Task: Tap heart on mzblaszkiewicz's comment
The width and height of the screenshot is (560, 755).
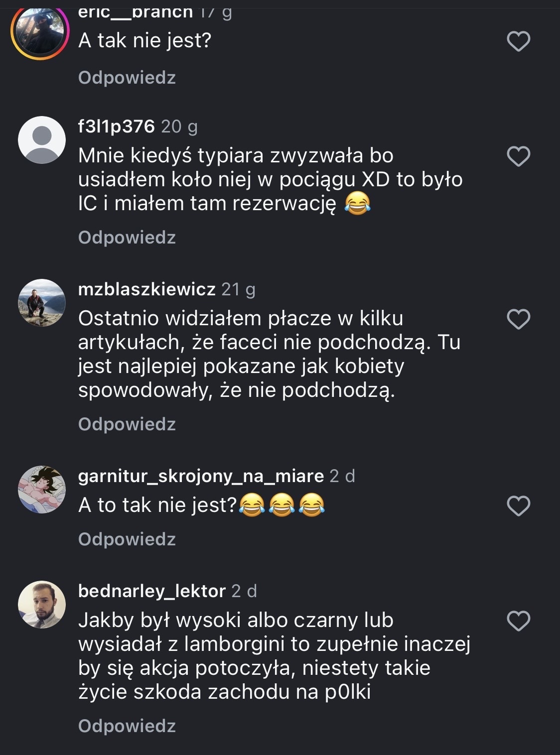Action: pyautogui.click(x=518, y=319)
